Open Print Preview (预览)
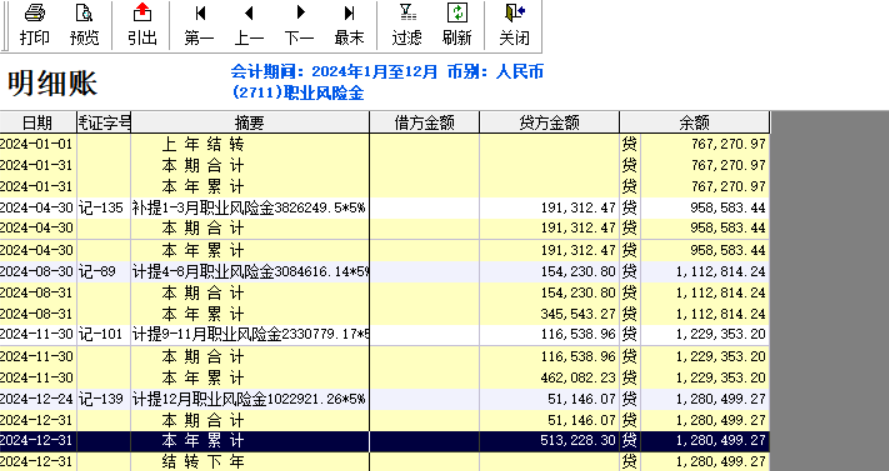 (x=84, y=25)
